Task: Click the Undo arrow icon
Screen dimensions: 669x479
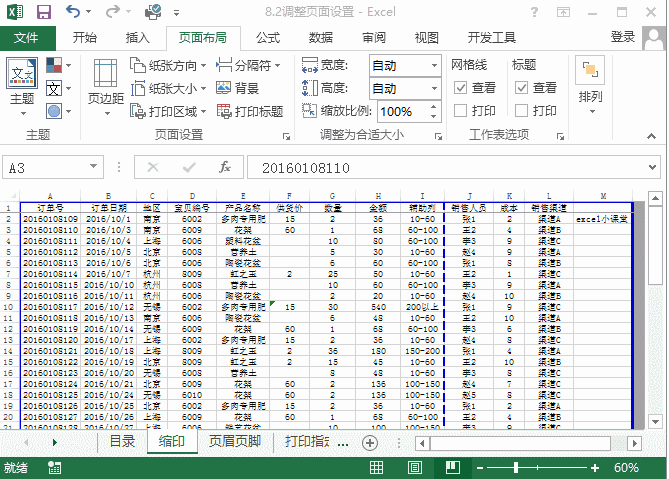Action: (74, 12)
